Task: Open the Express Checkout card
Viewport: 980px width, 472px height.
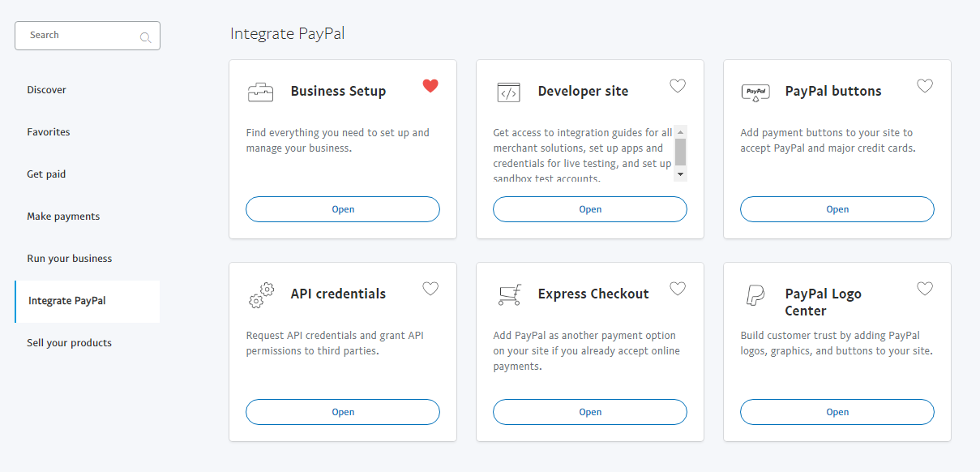Action: 590,412
